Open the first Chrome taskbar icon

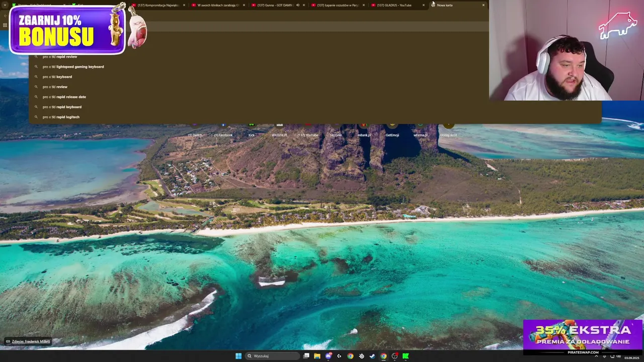pos(350,356)
